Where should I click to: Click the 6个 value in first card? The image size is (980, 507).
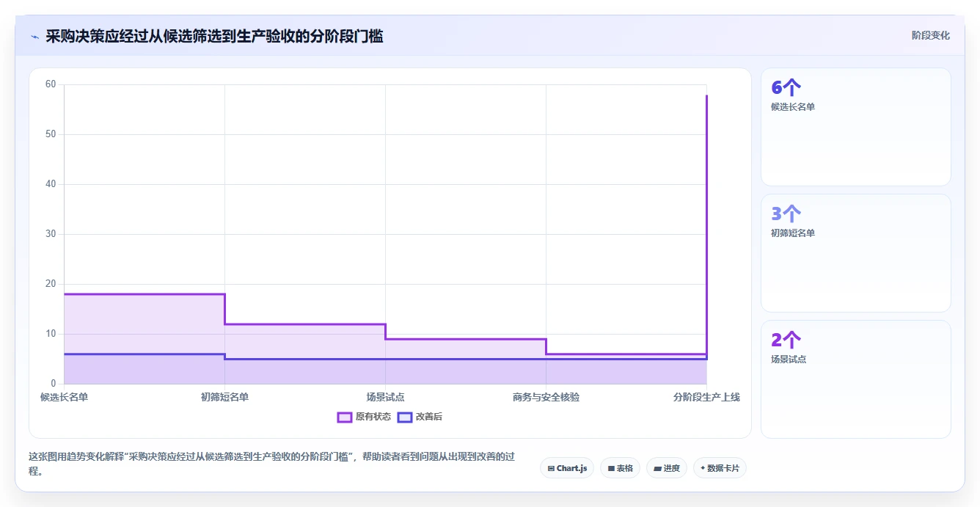tap(786, 88)
